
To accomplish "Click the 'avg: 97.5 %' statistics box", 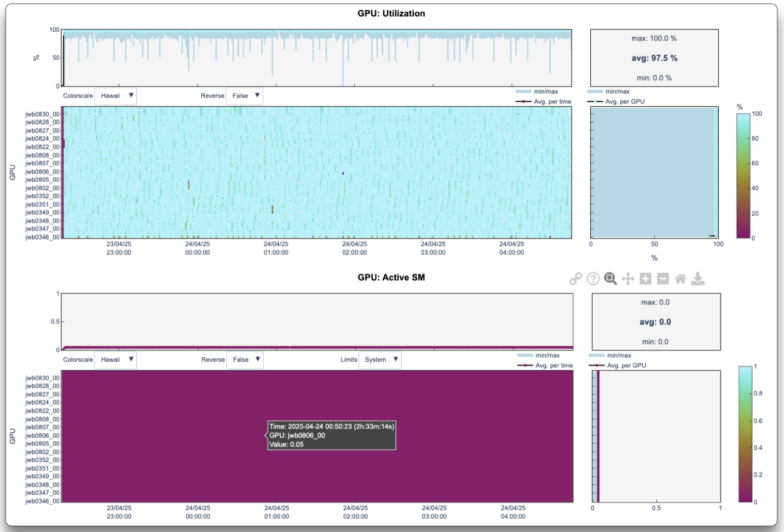I will 654,58.
